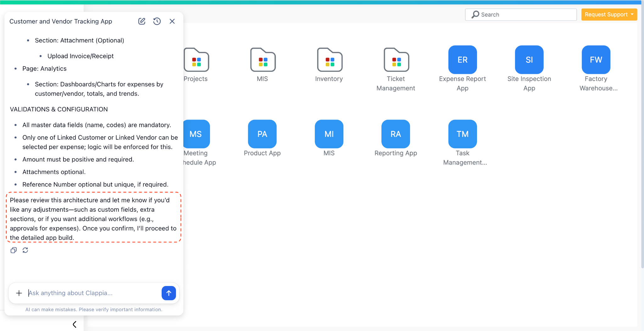The image size is (644, 331).
Task: Open the Ticket Management folder
Action: coord(396,60)
